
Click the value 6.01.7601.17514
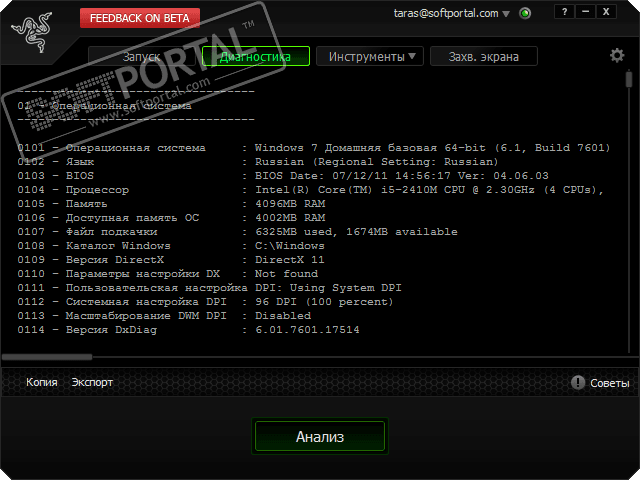pos(307,330)
